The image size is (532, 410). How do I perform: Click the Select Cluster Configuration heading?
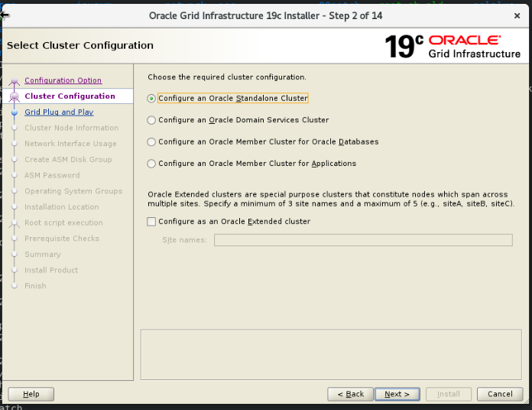(80, 45)
